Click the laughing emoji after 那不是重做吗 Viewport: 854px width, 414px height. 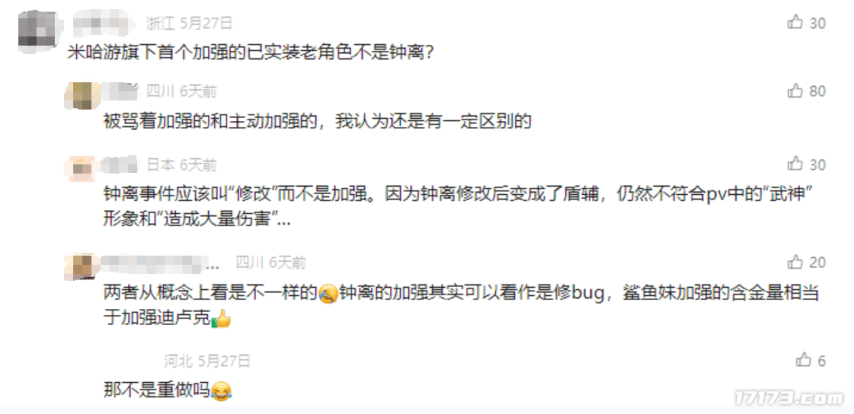pyautogui.click(x=221, y=391)
